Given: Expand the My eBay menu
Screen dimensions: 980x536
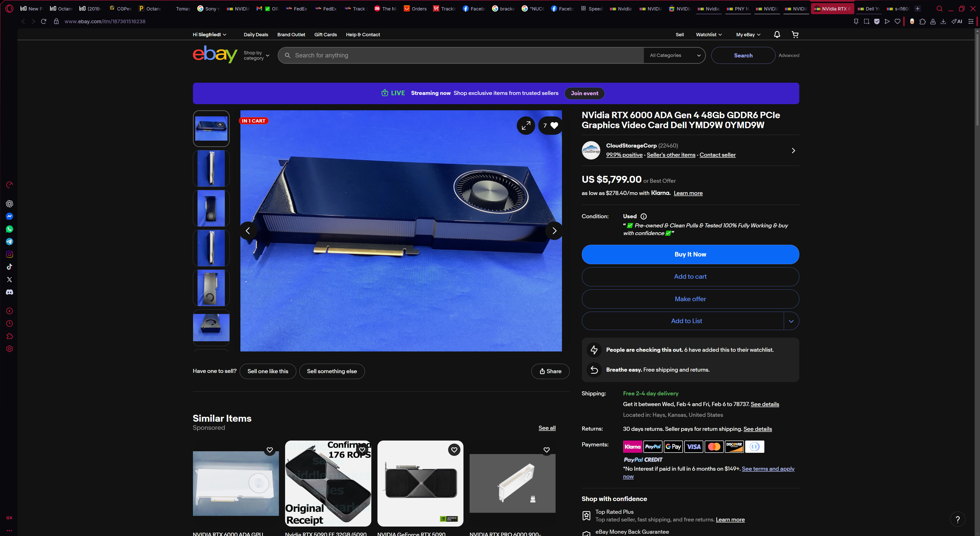Looking at the screenshot, I should pos(748,35).
